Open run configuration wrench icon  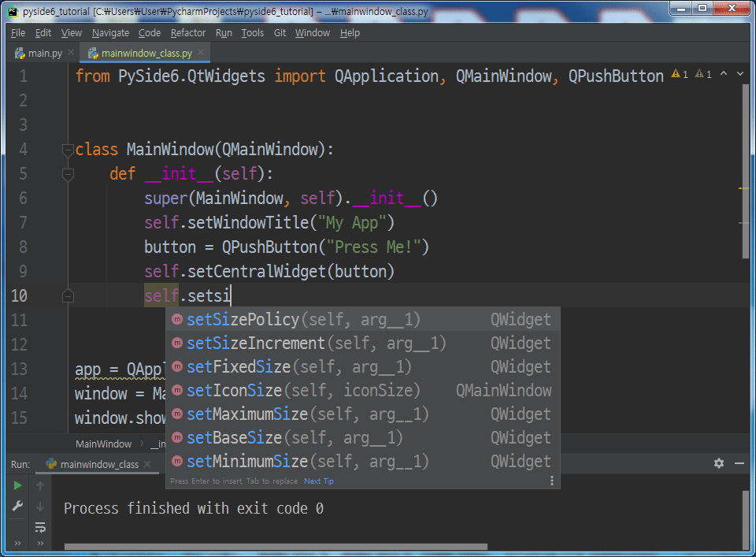[x=17, y=507]
